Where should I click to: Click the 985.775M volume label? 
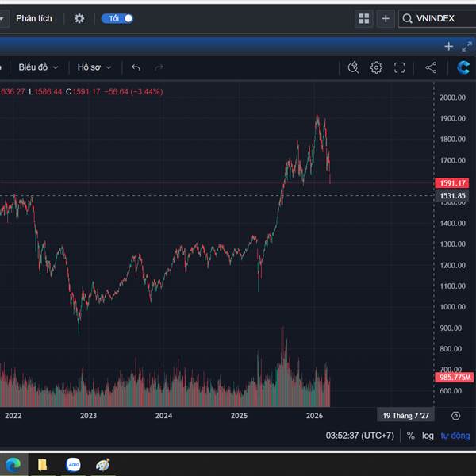click(x=455, y=378)
